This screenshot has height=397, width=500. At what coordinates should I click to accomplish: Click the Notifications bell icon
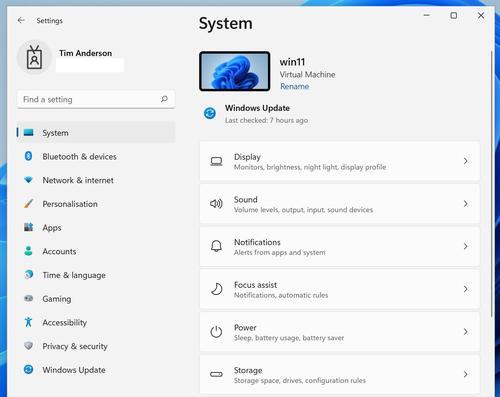[x=216, y=246]
